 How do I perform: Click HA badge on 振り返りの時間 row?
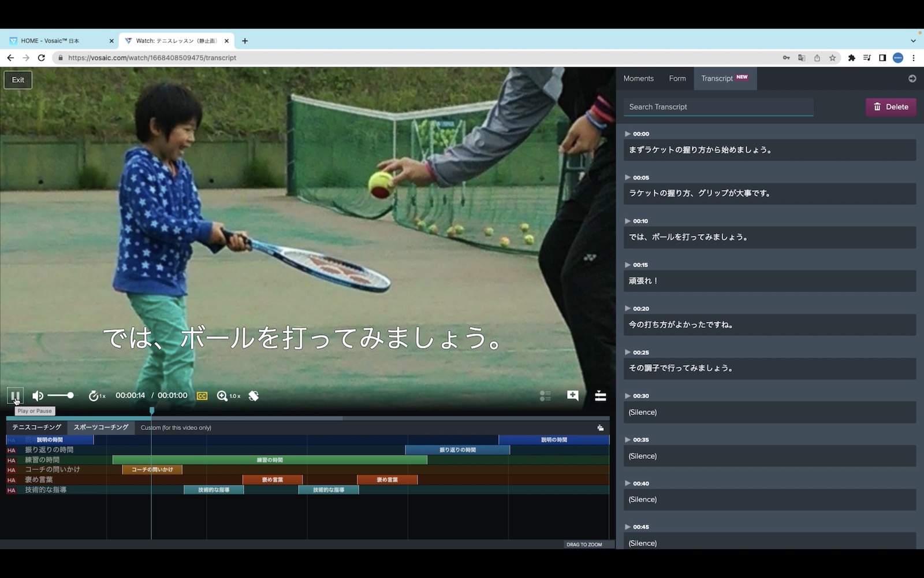coord(12,450)
